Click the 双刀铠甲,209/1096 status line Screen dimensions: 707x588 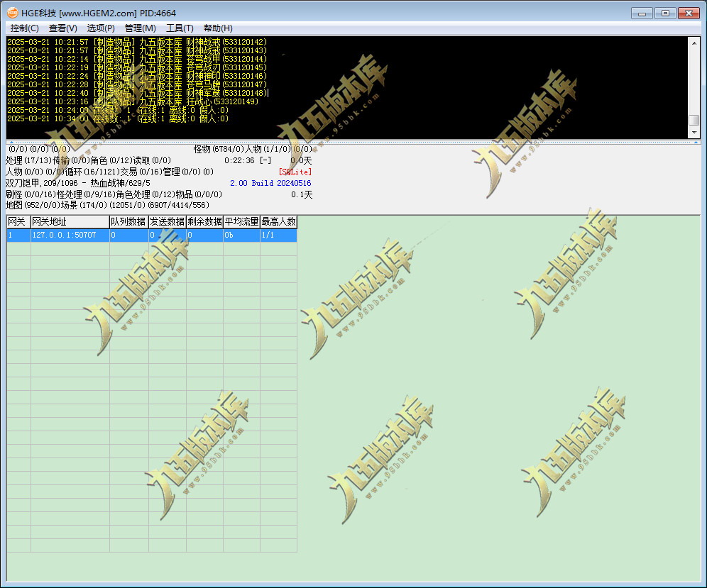pos(77,183)
